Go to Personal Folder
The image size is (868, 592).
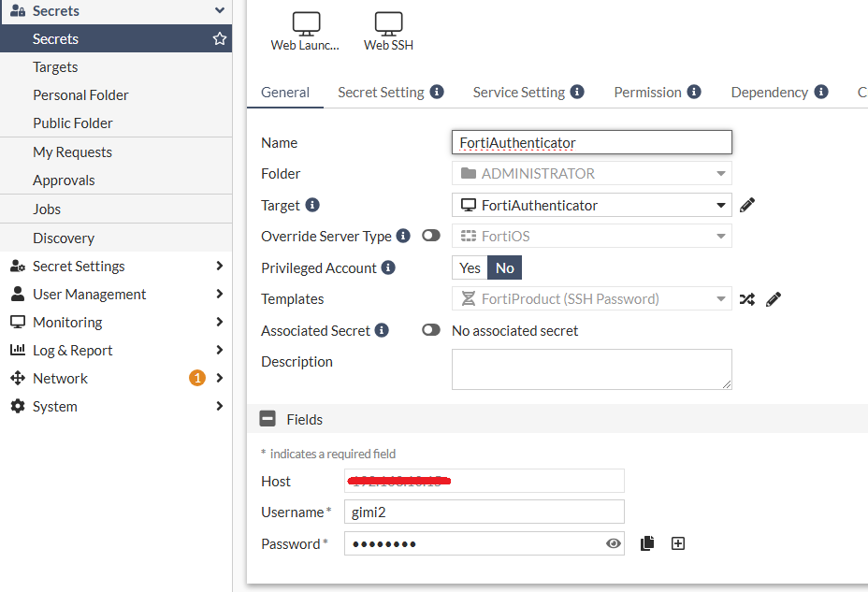[80, 95]
